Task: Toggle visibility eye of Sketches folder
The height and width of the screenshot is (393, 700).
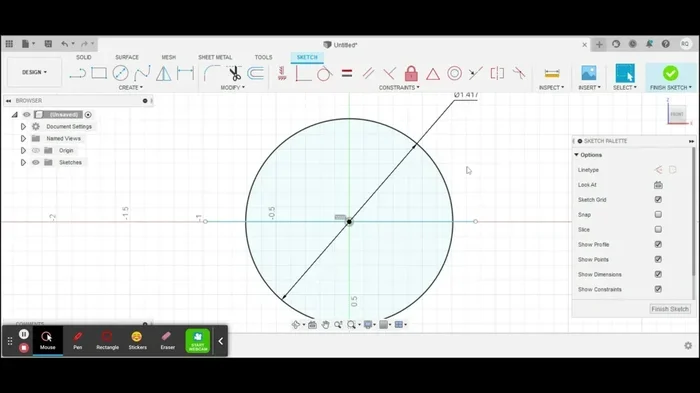Action: pos(36,163)
